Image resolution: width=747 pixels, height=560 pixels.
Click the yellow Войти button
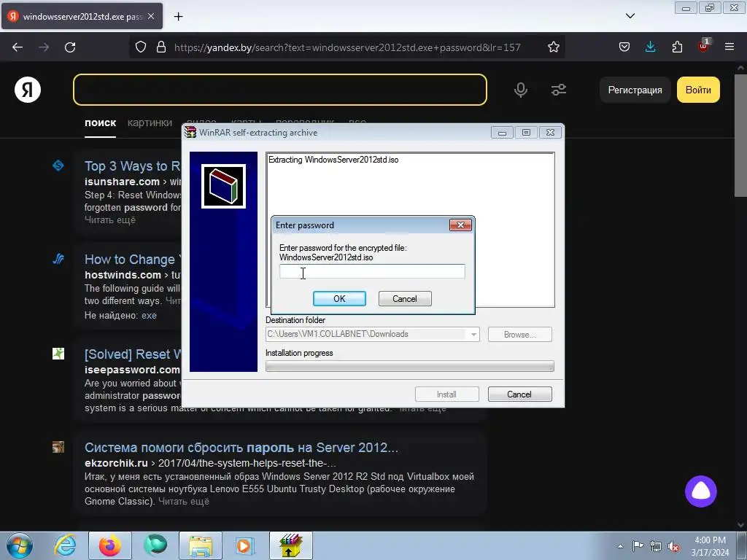pos(698,90)
